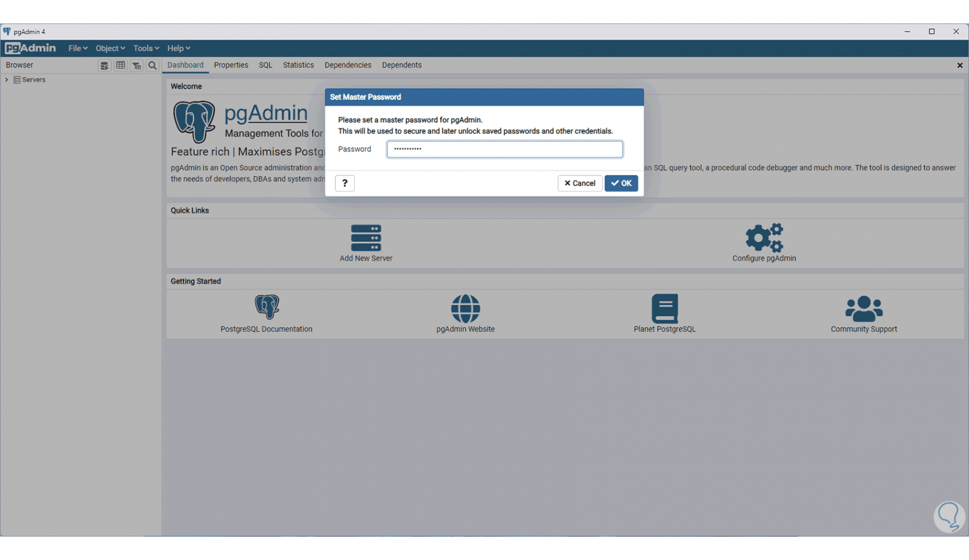This screenshot has height=560, width=969.
Task: Open the Search Objects magnifier icon
Action: [153, 66]
